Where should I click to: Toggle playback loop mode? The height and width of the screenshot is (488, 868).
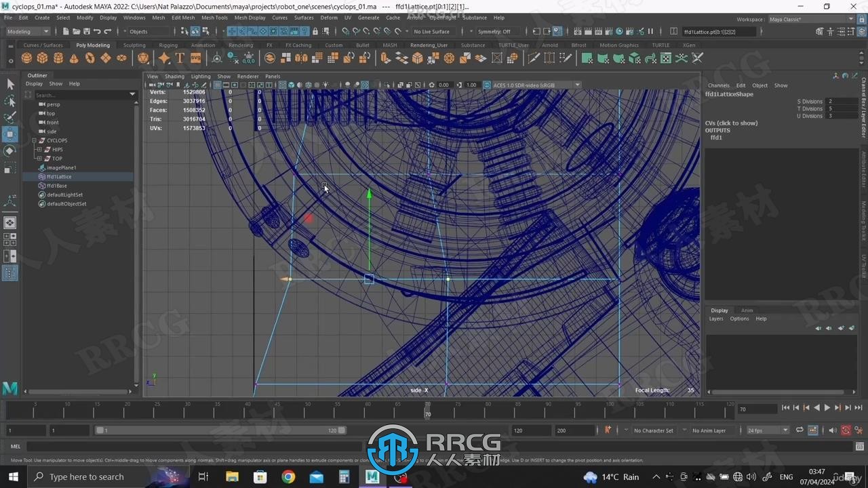coord(800,430)
